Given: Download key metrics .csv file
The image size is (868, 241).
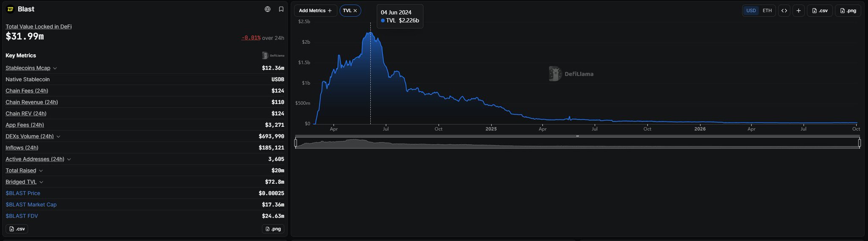Looking at the screenshot, I should 17,229.
